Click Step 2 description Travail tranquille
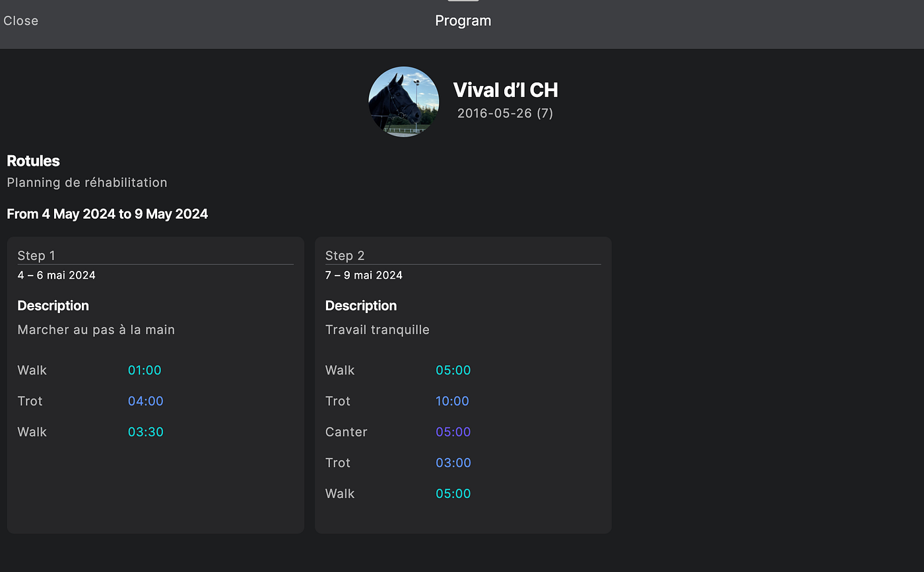Screen dimensions: 924x572 378,330
